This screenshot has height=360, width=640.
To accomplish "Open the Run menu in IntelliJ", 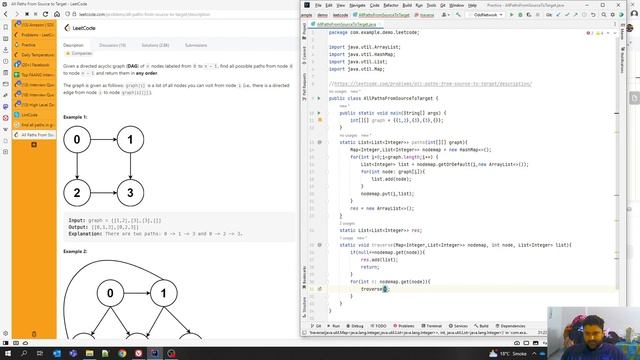I will click(419, 5).
